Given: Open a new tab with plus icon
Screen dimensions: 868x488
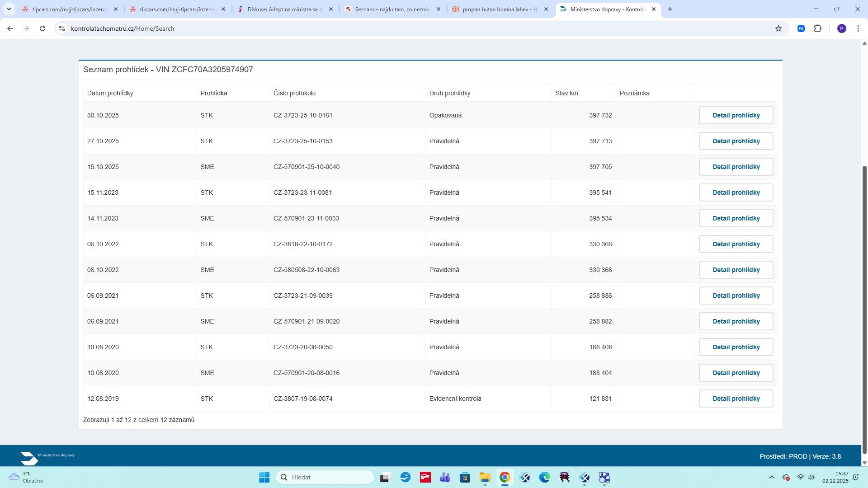Looking at the screenshot, I should point(670,9).
